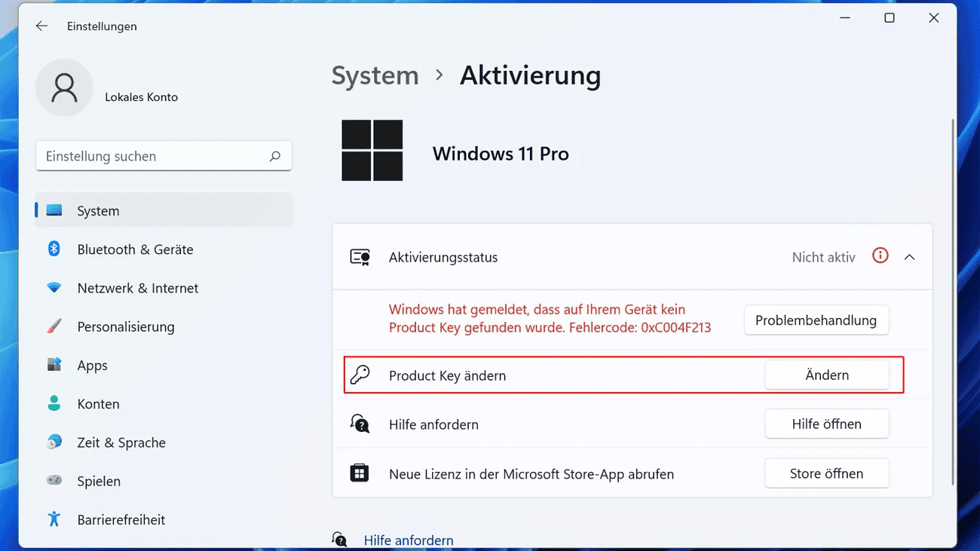Click the System breadcrumb in header

[375, 75]
